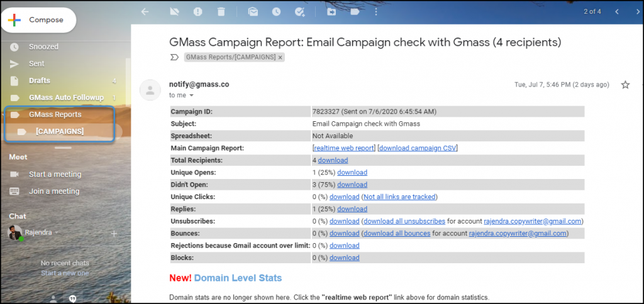Screen dimensions: 644x304
Task: Click the remove label icon in toolbar
Action: 175,12
